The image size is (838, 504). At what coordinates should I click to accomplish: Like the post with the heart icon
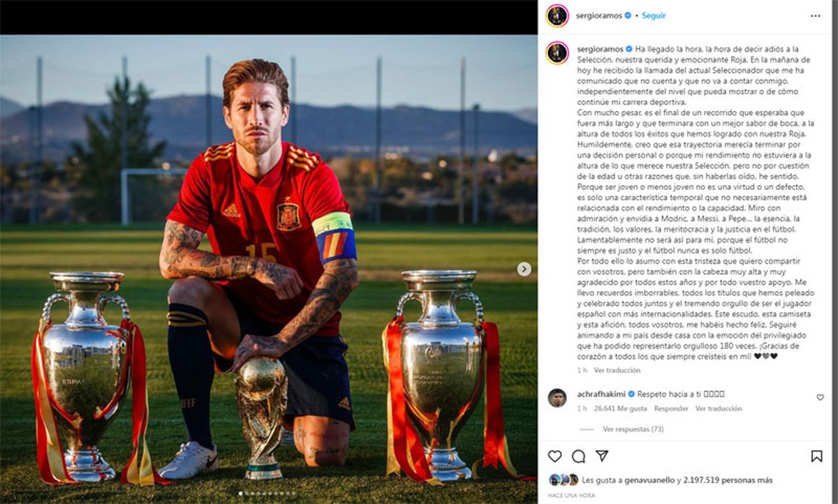point(554,456)
